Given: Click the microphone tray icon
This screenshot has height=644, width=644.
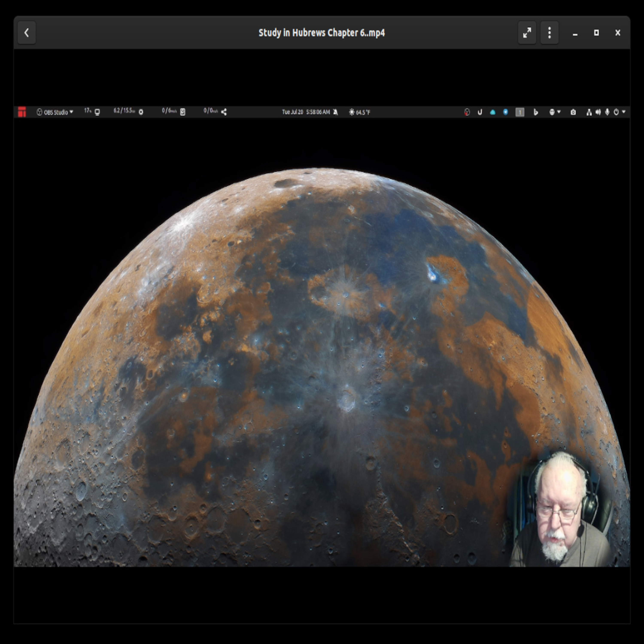Looking at the screenshot, I should click(607, 112).
